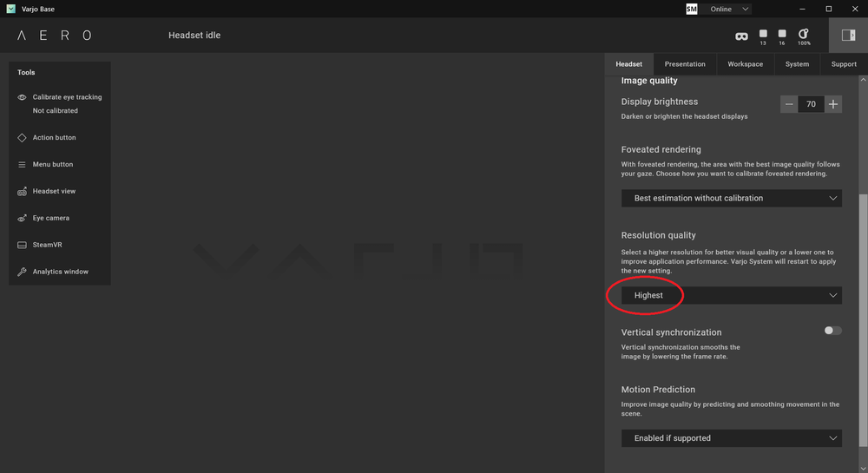Click 'Darken or brighten the headset displays' text
This screenshot has height=473, width=868.
(x=684, y=116)
